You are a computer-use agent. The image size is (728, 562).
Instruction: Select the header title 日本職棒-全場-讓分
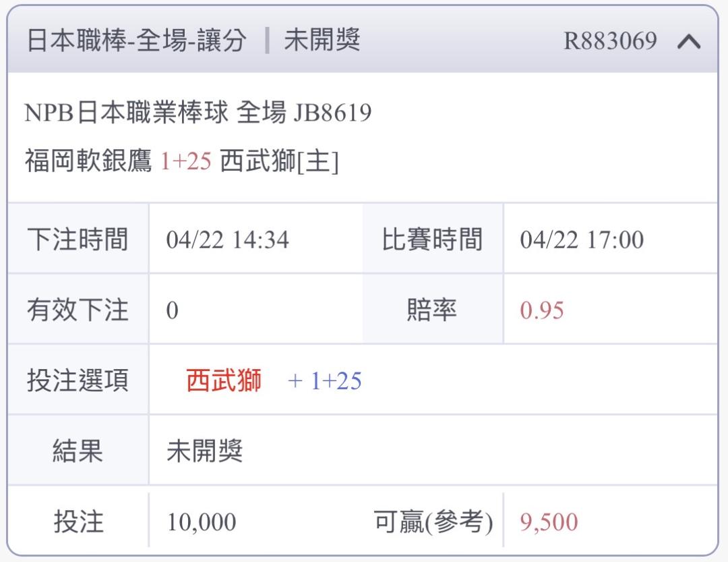tap(136, 41)
